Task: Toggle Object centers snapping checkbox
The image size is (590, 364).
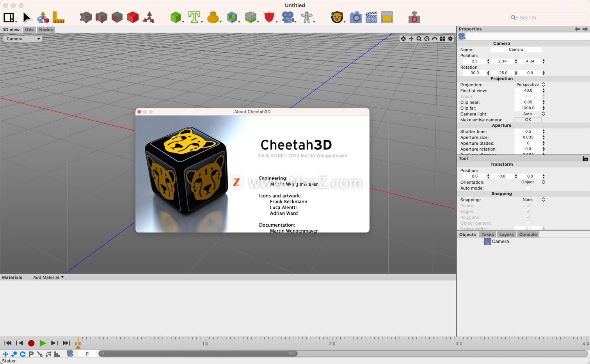Action: tap(528, 223)
